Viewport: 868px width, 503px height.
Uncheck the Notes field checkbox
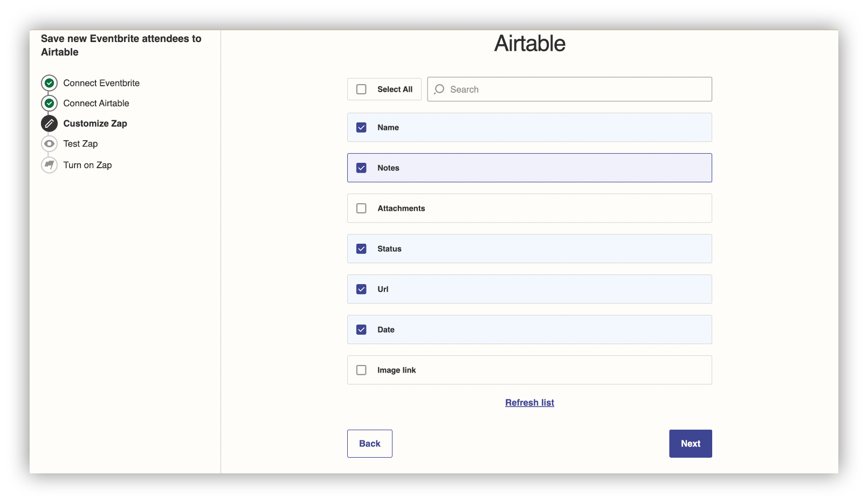click(361, 168)
